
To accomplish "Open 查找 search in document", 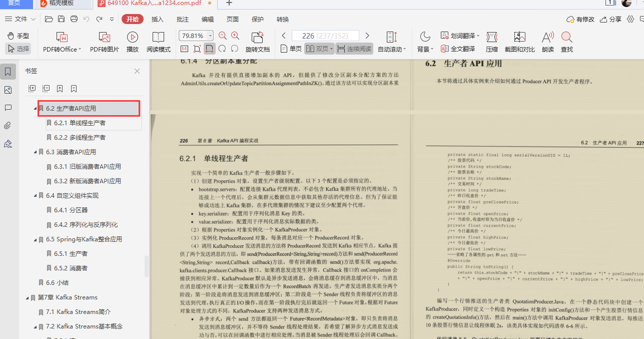I will [566, 42].
